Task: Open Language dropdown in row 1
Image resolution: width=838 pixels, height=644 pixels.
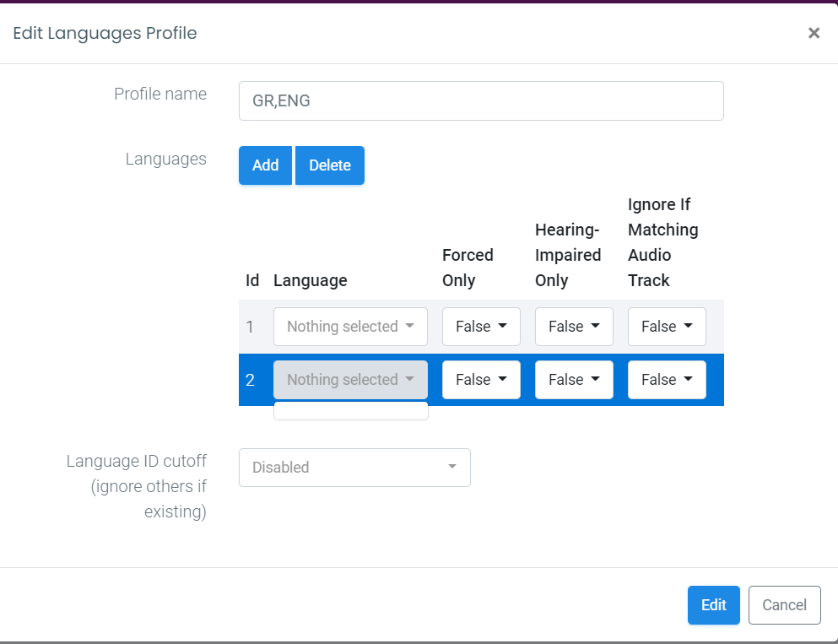Action: click(x=350, y=327)
